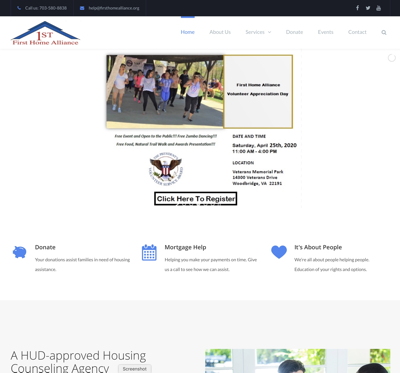Click the Volunteer Appreciation Day banner panel
Image resolution: width=400 pixels, height=373 pixels.
coord(258,91)
